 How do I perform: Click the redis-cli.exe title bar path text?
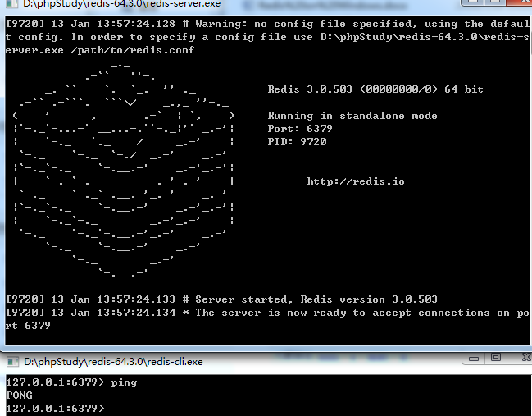[x=113, y=362]
